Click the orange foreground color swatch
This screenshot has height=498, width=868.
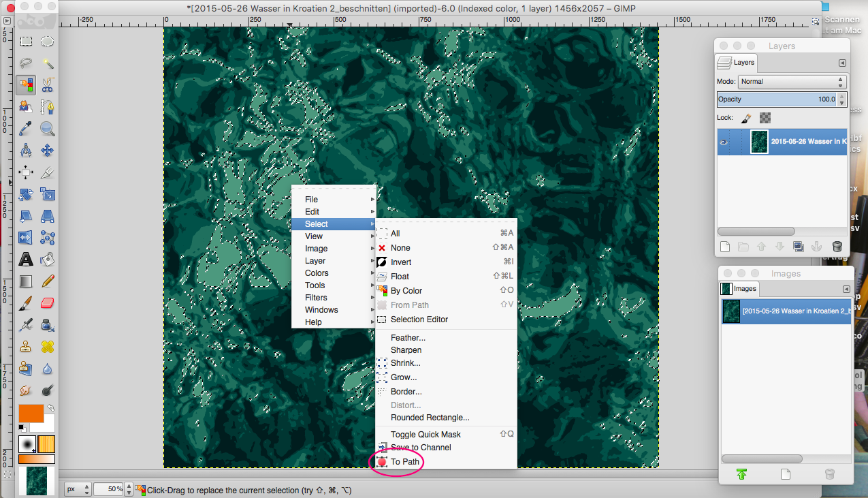(x=29, y=413)
